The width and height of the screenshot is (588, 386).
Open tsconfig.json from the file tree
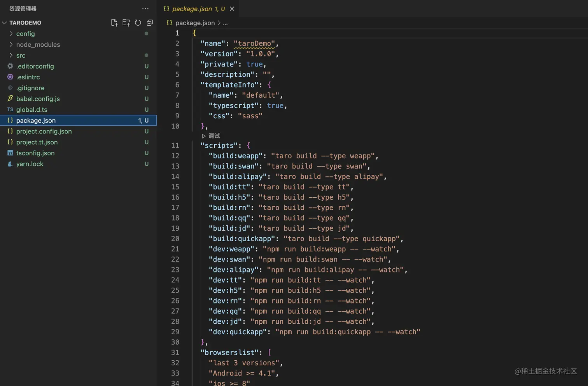(x=78, y=153)
